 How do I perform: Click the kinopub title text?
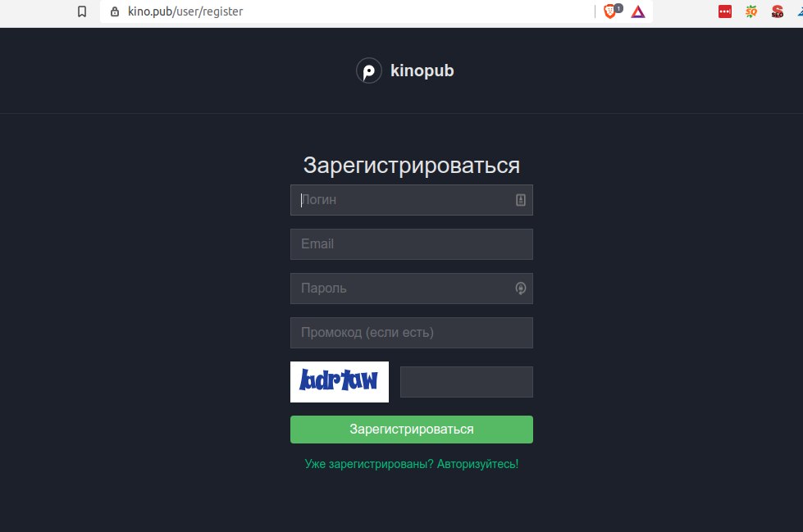[422, 70]
